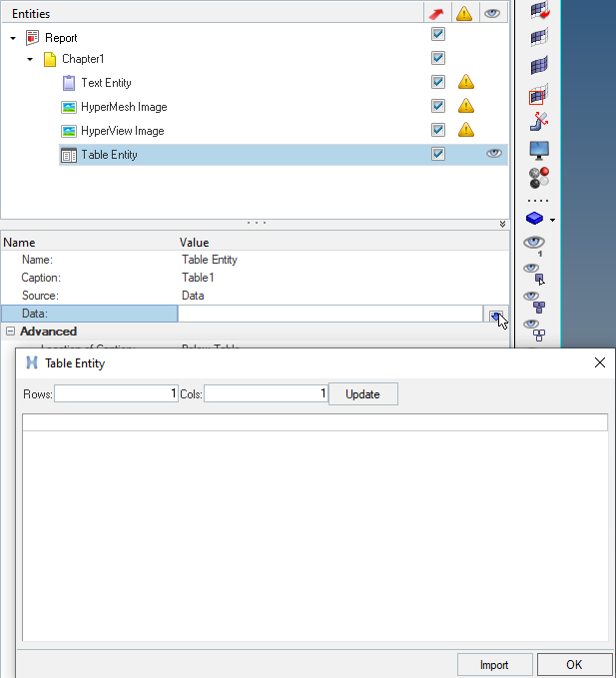Click the eye column header icon
This screenshot has height=678, width=616.
click(492, 13)
